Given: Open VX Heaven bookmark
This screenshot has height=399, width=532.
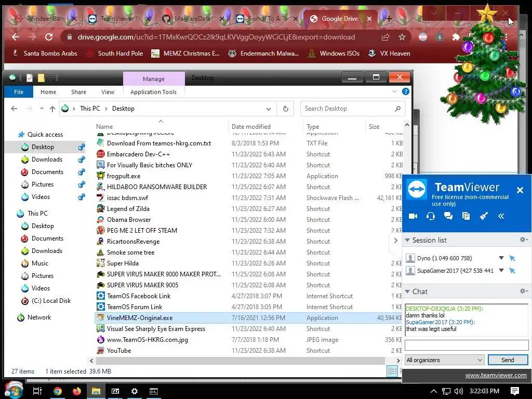Looking at the screenshot, I should (x=389, y=54).
